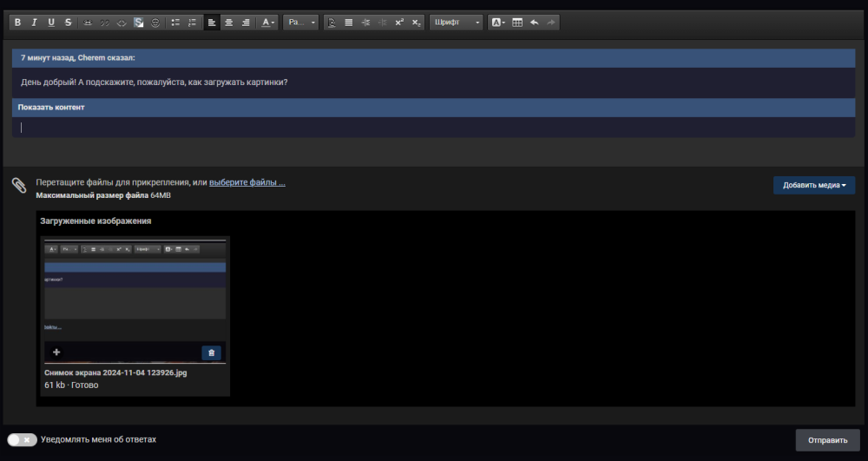The height and width of the screenshot is (461, 868).
Task: Expand the "Добавить медиа" dropdown
Action: [813, 185]
